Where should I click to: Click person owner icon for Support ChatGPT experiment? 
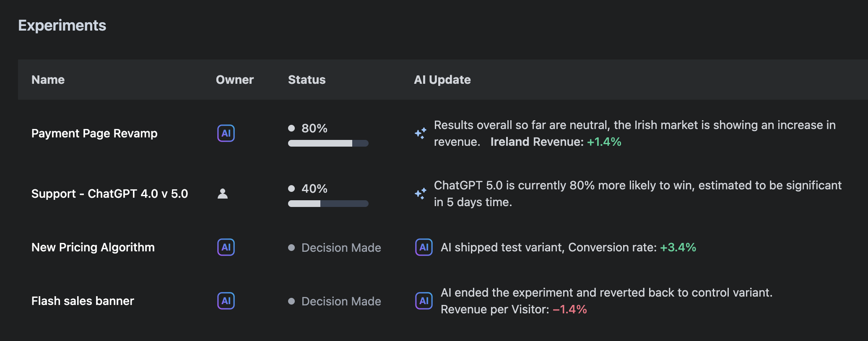point(223,194)
